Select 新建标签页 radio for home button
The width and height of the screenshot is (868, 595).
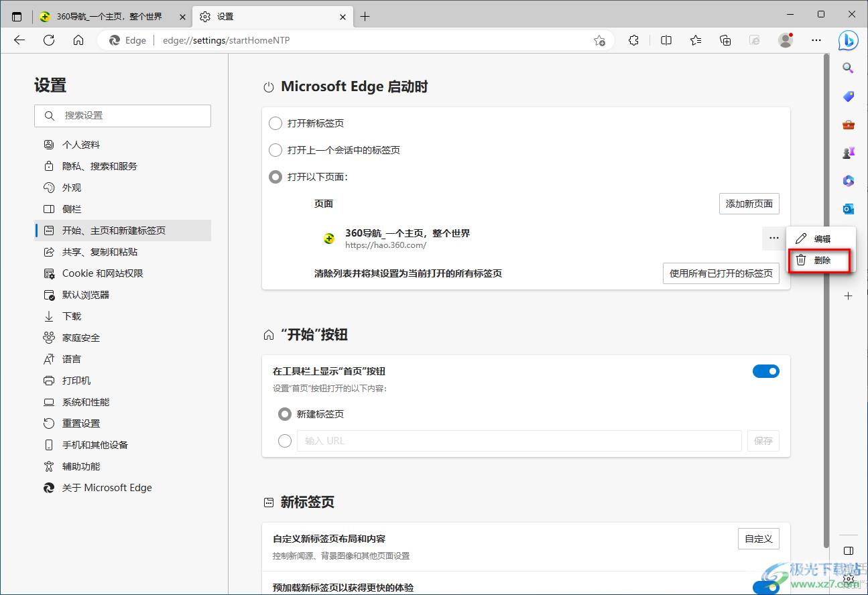point(285,414)
